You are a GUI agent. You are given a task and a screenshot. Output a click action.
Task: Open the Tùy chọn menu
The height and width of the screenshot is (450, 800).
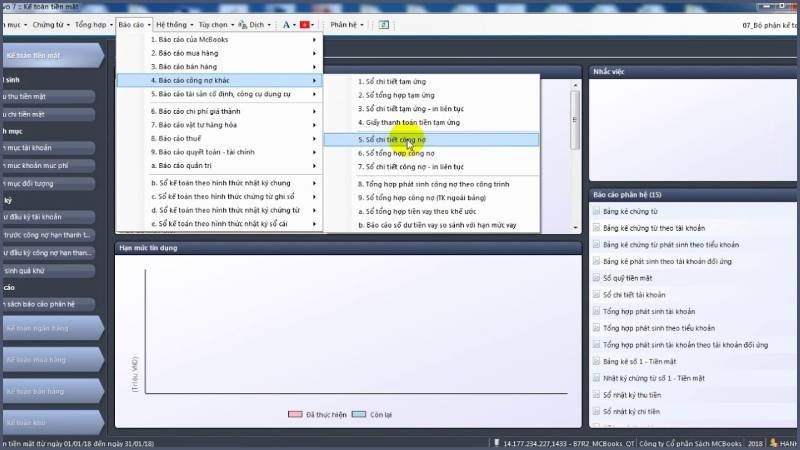point(216,24)
